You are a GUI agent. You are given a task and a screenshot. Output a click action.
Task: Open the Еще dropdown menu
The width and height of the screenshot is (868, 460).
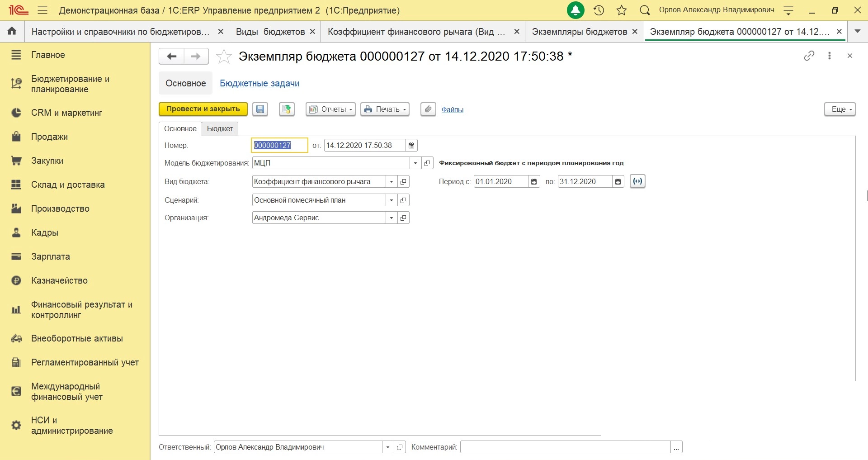(840, 109)
